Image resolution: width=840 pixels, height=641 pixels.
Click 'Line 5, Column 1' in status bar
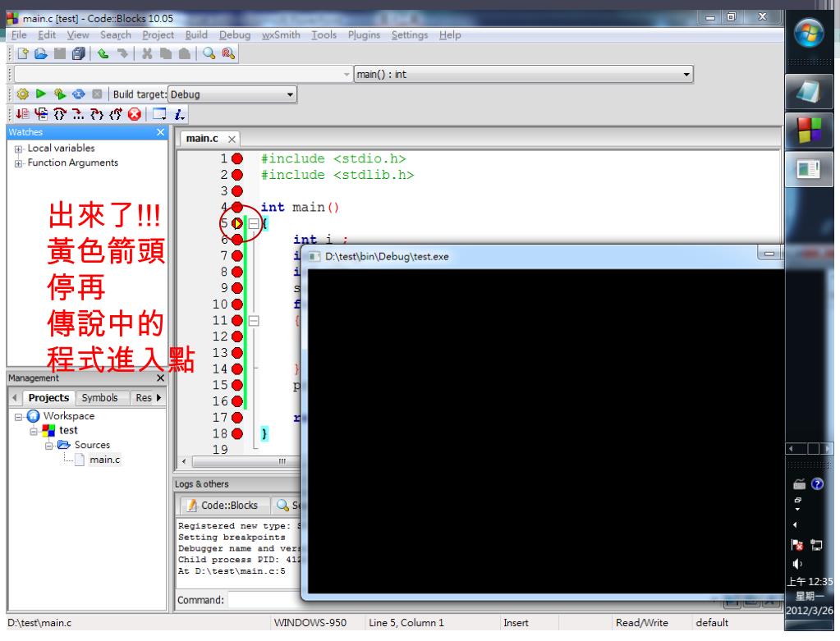pyautogui.click(x=406, y=623)
